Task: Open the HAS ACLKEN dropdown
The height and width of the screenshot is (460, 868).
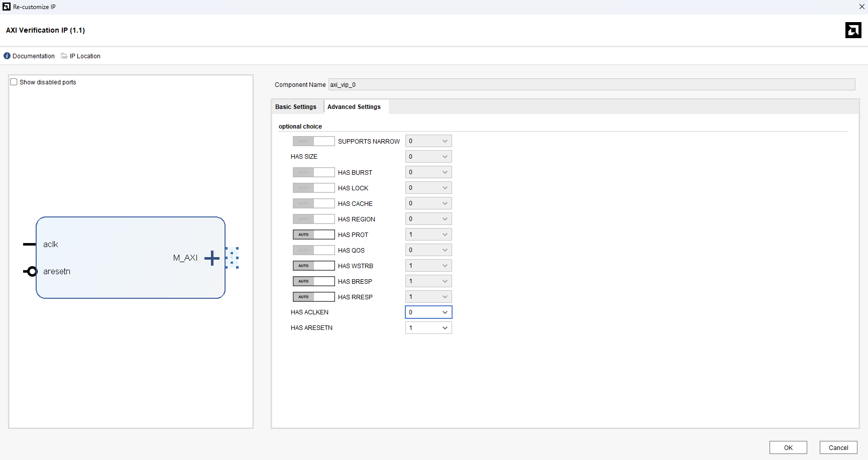Action: pos(428,312)
